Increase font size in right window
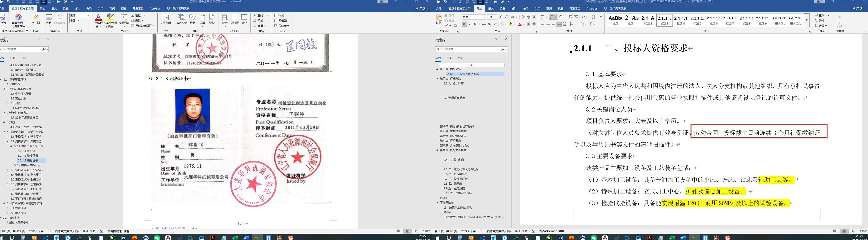The width and height of the screenshot is (868, 240). pyautogui.click(x=500, y=17)
